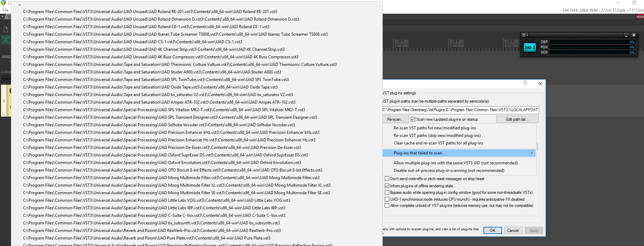Select the UAD Oxford Envolution.vst3 row
This screenshot has width=644, height=246.
[196, 163]
